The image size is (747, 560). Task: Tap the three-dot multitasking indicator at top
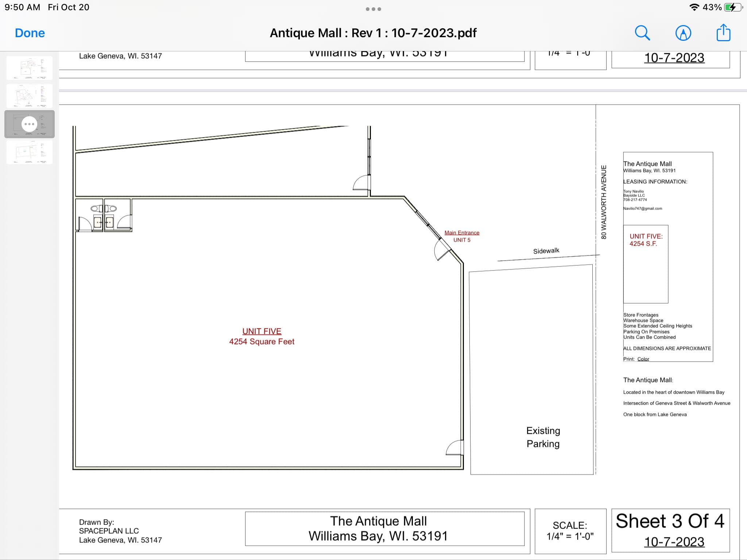[x=373, y=9]
